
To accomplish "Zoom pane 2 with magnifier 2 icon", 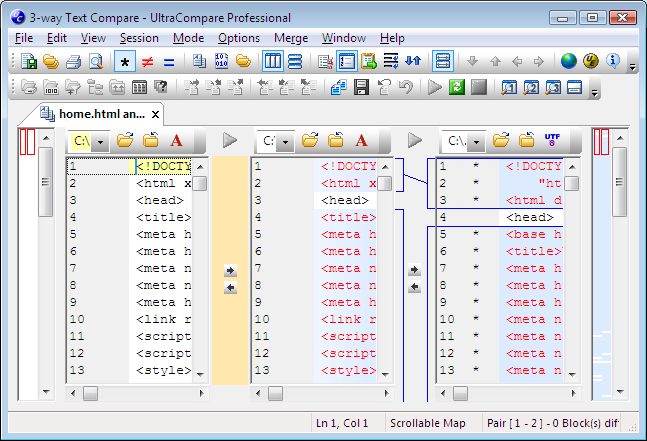I will (531, 87).
